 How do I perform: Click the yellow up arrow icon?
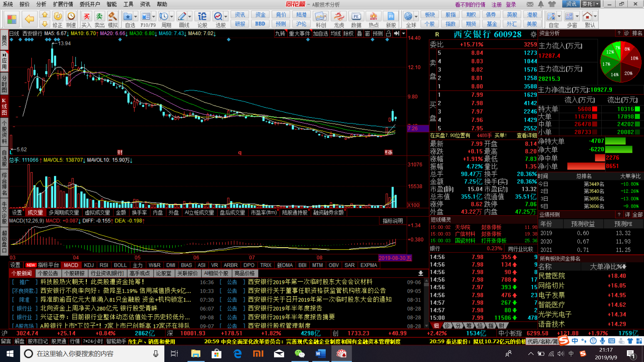click(45, 15)
